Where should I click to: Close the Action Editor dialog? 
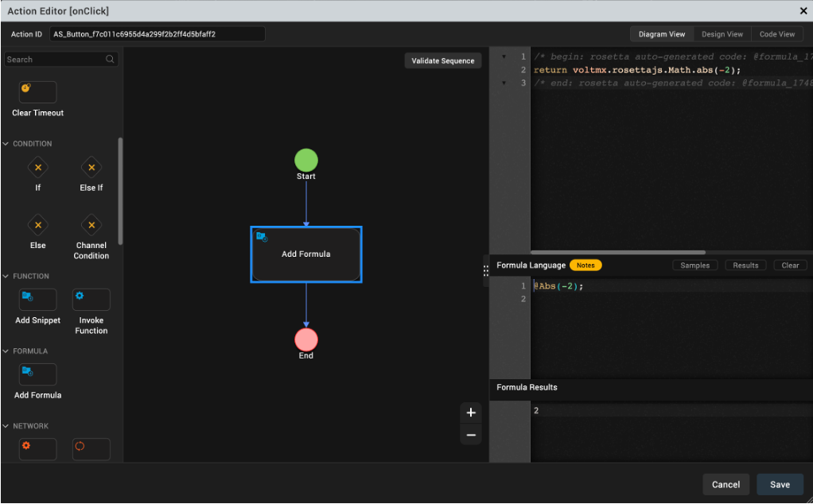click(803, 11)
